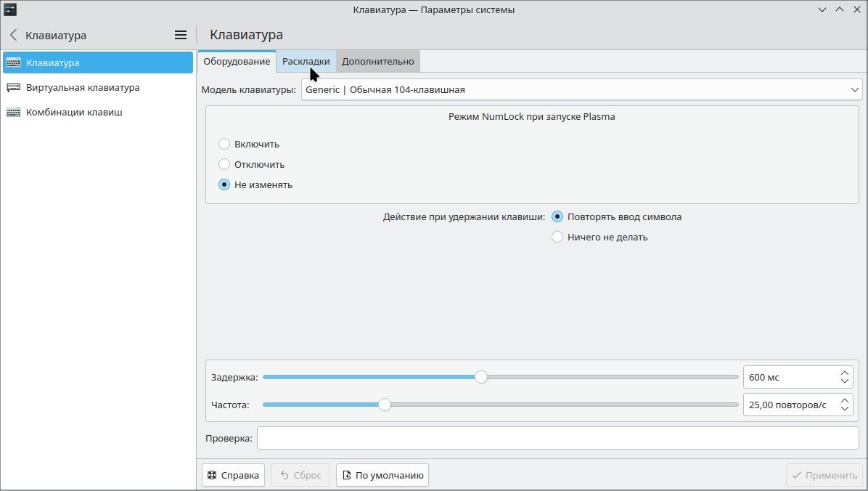Click the back arrow near Клавиатура header
Image resolution: width=868 pixels, height=491 pixels.
tap(12, 35)
